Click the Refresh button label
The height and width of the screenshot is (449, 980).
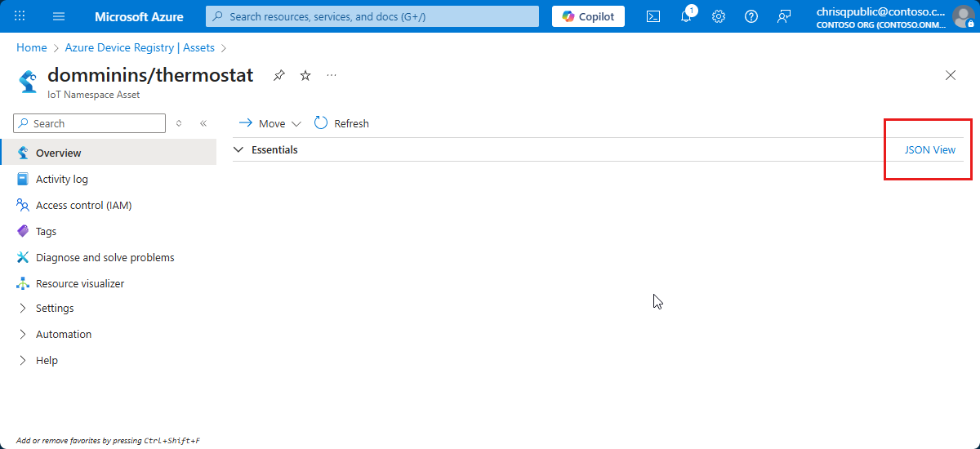[351, 123]
